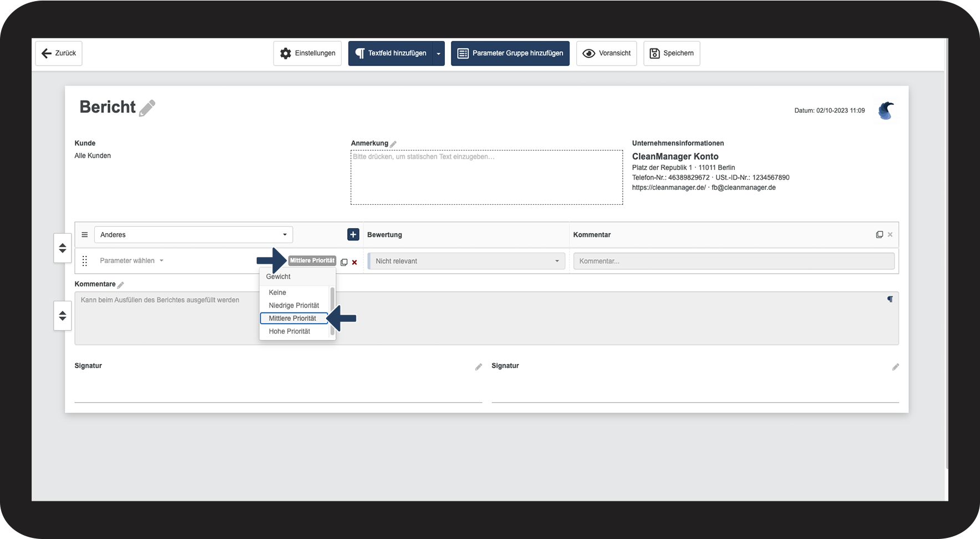The width and height of the screenshot is (980, 539).
Task: Select Mittlere Priorität in the Gewicht menu
Action: point(294,319)
